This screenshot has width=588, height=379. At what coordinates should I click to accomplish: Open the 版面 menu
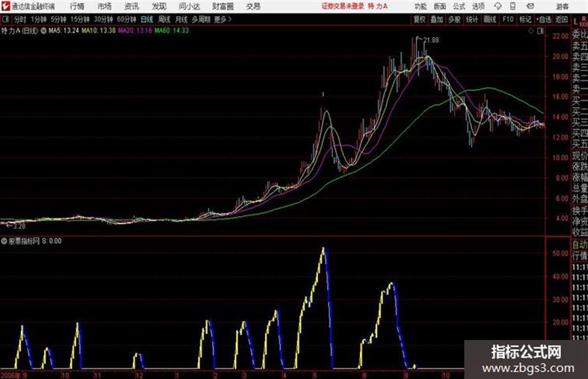[x=439, y=6]
